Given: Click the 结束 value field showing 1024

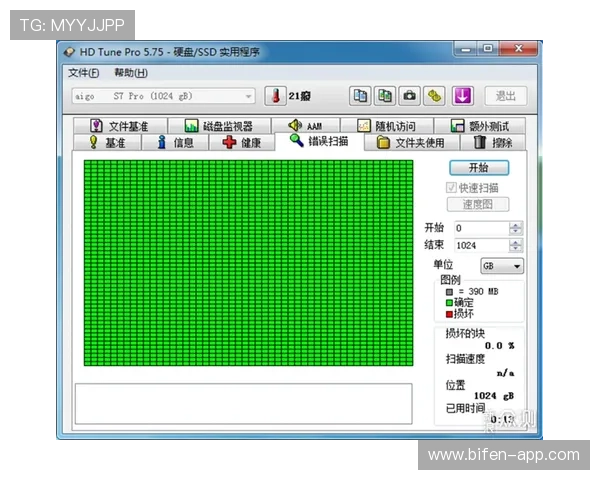Looking at the screenshot, I should point(482,245).
